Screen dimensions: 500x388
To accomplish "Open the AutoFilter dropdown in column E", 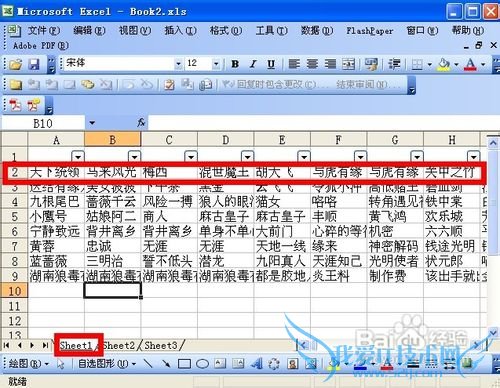I will click(x=304, y=156).
